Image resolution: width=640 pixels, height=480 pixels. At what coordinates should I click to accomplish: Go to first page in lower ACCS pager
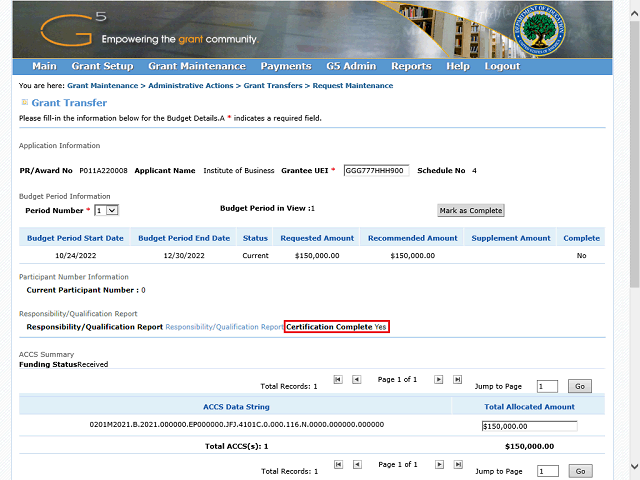click(x=338, y=464)
